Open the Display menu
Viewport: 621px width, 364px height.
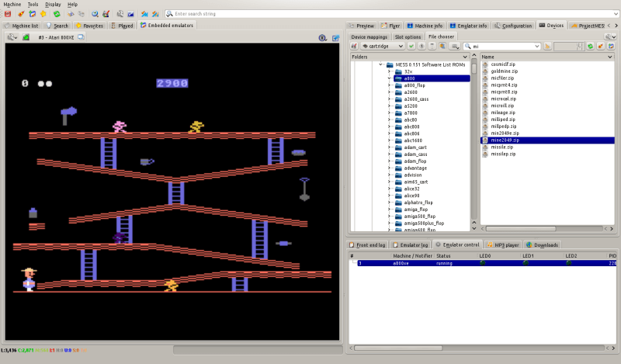53,5
